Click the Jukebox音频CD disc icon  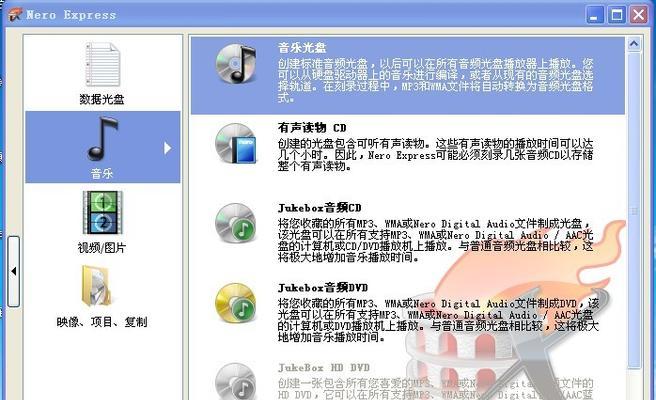click(x=236, y=223)
